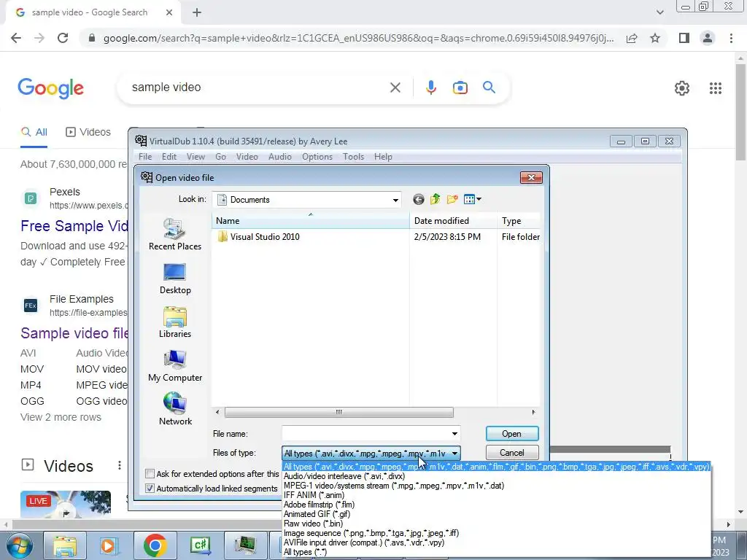Switch to Google Videos tab
This screenshot has width=747, height=560.
[88, 133]
